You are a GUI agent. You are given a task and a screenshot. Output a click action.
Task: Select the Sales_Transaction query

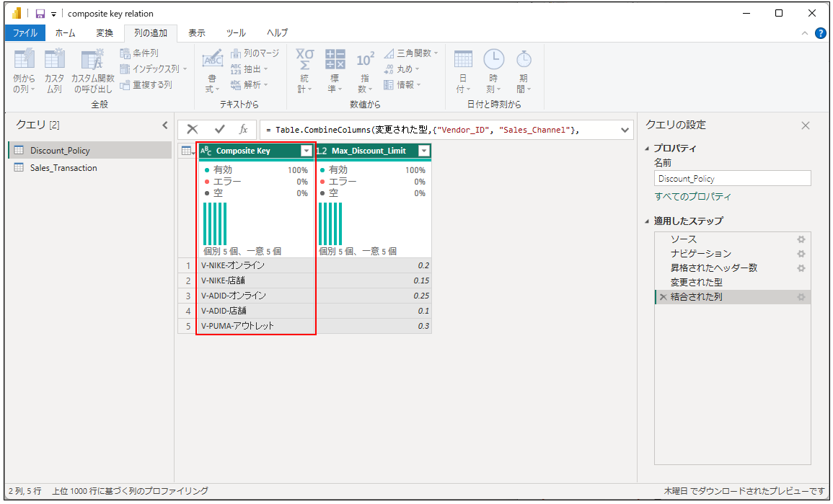pos(63,168)
